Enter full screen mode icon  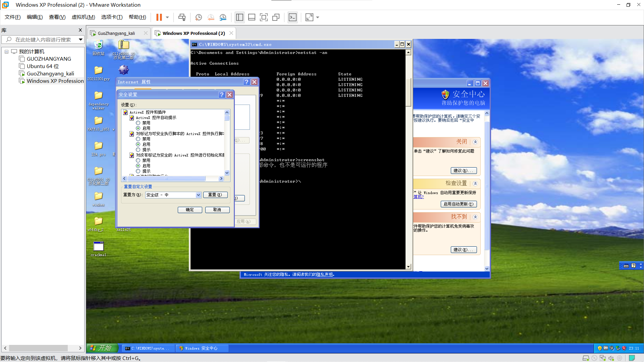pos(264,17)
